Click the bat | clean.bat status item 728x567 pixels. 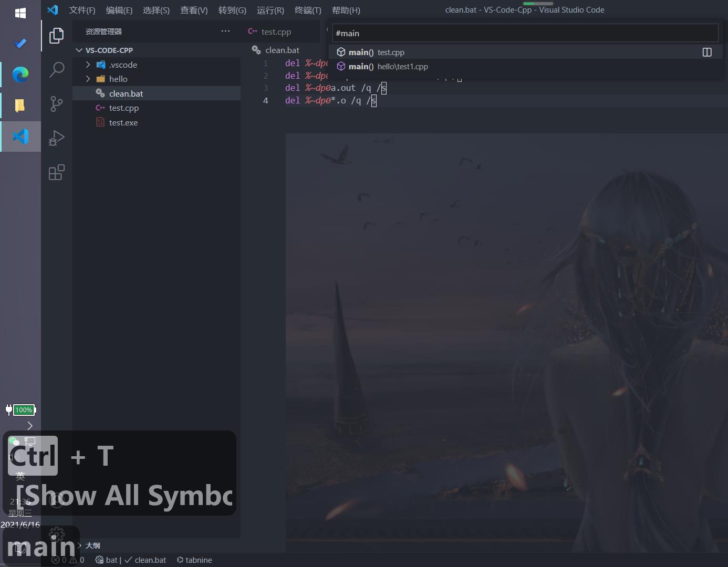coord(131,560)
